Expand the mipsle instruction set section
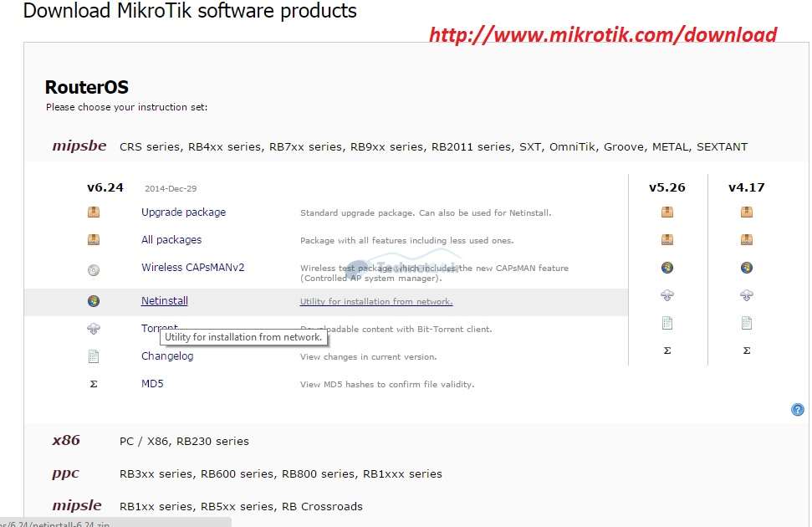812x527 pixels. tap(77, 506)
